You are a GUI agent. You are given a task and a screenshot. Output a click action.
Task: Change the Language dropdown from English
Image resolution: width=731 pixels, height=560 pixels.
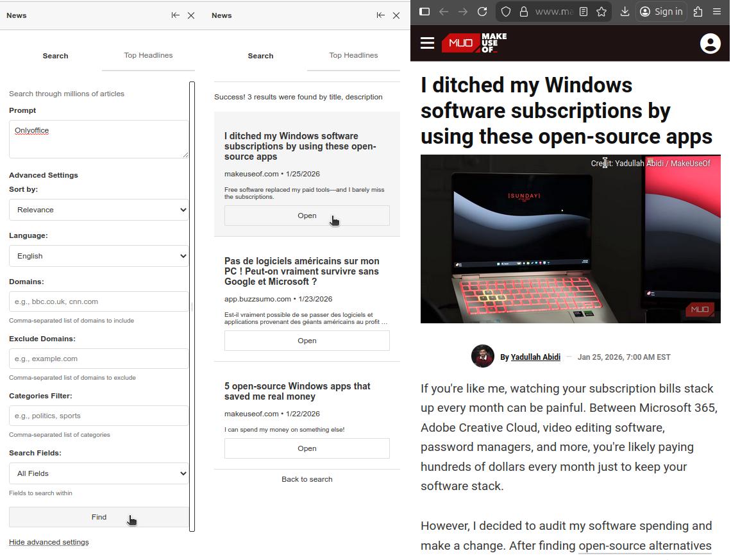[x=99, y=256]
